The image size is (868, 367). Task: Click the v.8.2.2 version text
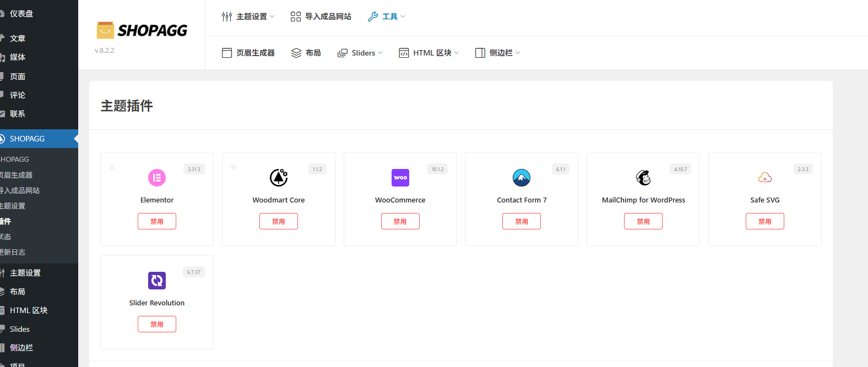coord(105,50)
